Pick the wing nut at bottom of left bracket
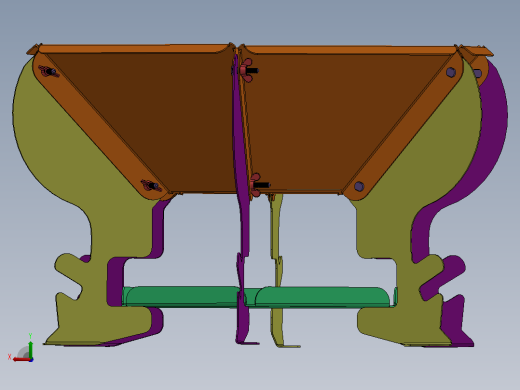The height and width of the screenshot is (390, 520). 151,185
